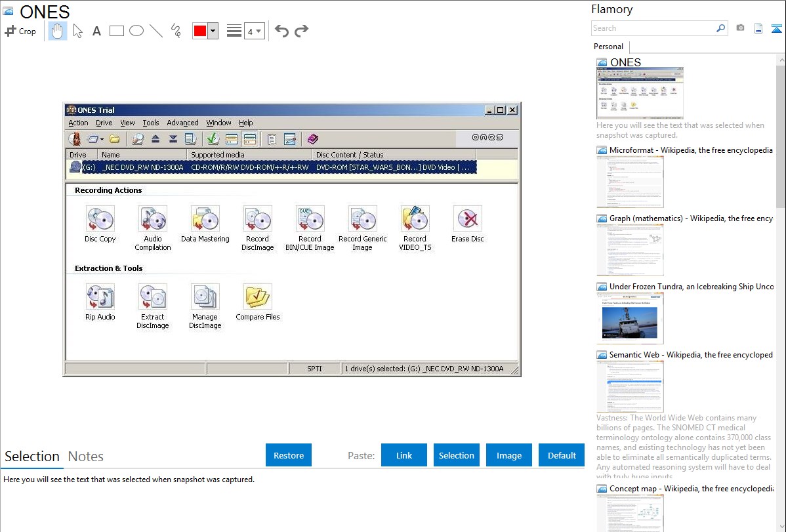Select the straight line tool
Screen dimensions: 786x532
click(156, 31)
